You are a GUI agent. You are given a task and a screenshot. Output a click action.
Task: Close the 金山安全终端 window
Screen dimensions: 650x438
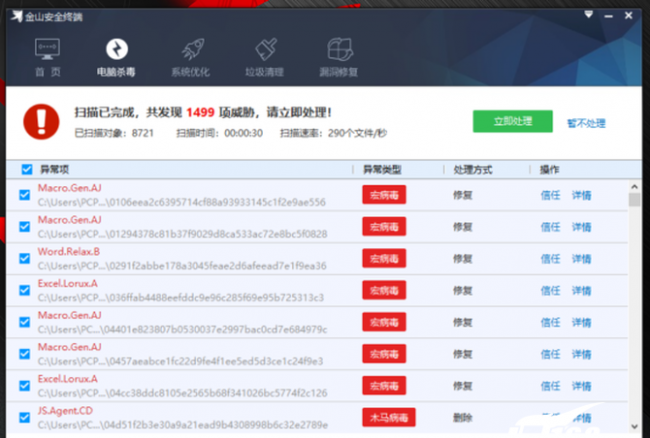(628, 15)
